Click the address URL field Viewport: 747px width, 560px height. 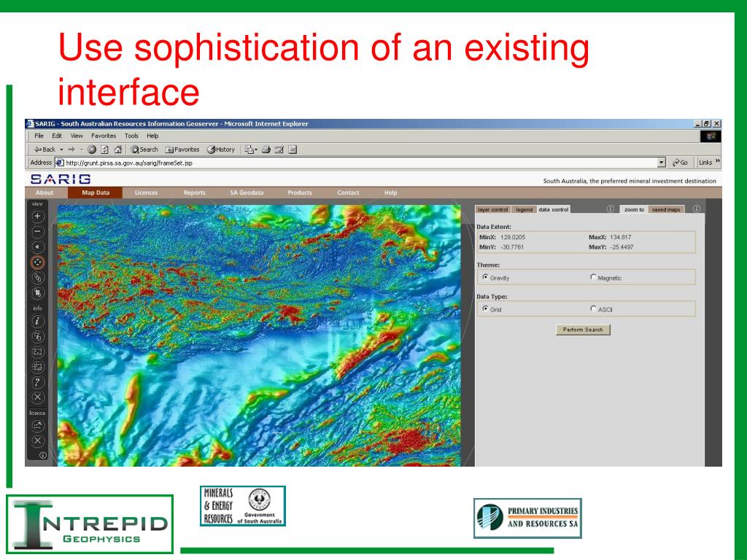coord(356,163)
